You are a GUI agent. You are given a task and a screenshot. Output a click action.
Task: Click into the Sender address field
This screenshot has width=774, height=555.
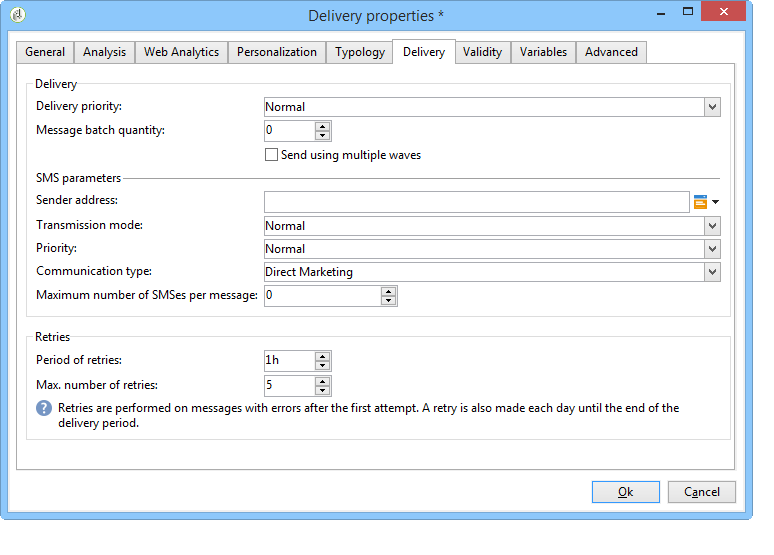coord(476,202)
